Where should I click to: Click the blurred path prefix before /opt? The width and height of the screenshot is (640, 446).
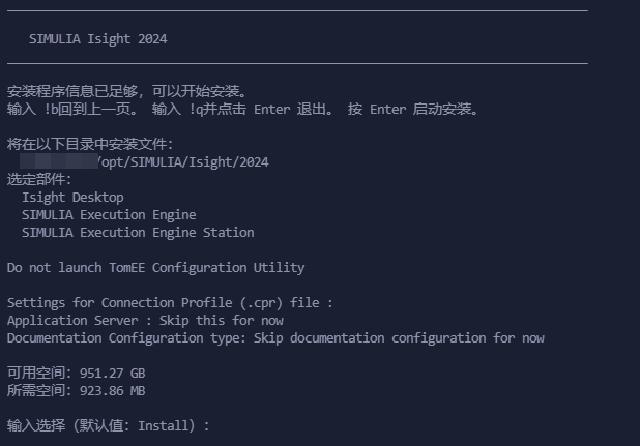(x=59, y=162)
